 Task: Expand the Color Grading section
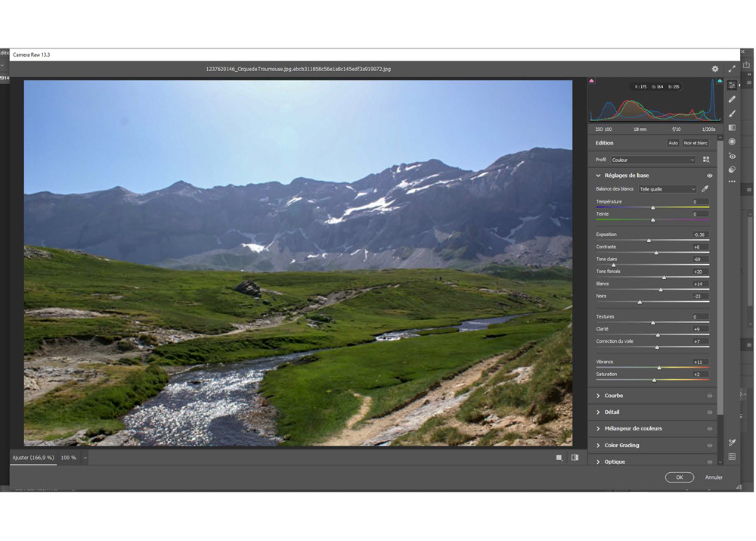click(621, 445)
